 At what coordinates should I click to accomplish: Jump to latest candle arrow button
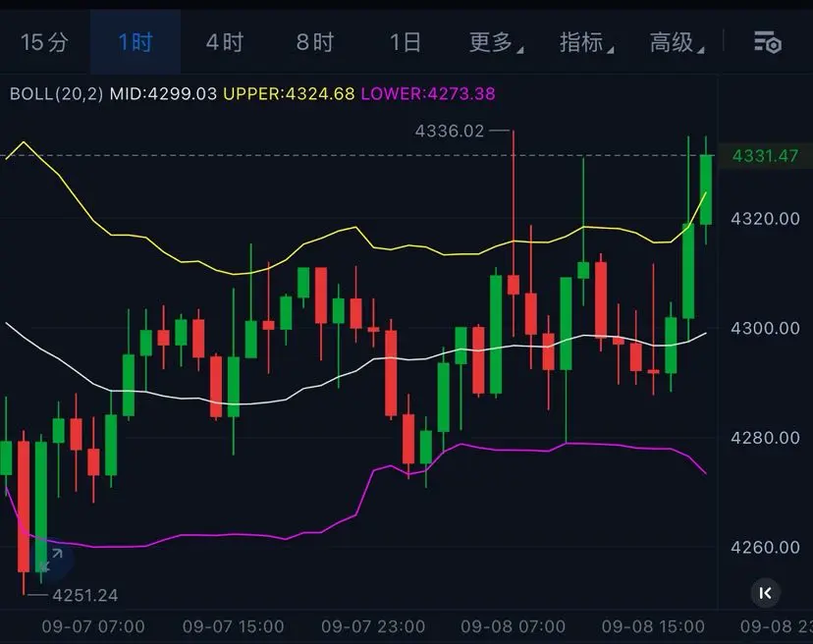click(765, 593)
